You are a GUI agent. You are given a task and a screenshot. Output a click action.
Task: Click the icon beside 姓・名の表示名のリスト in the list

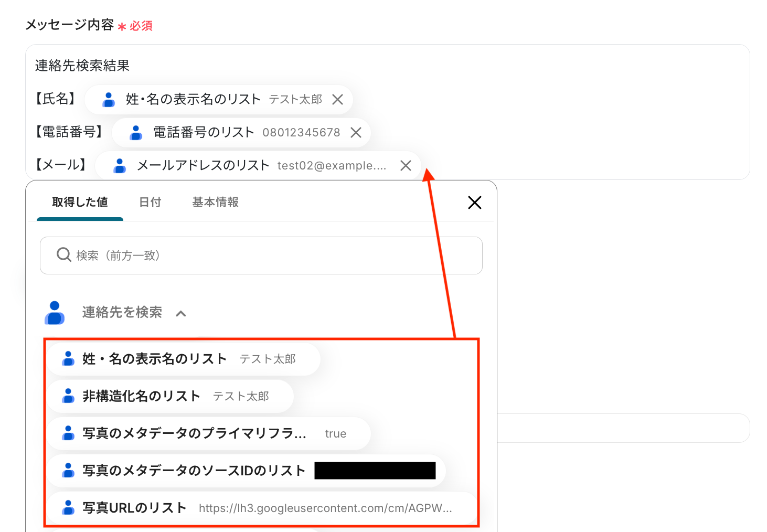68,359
